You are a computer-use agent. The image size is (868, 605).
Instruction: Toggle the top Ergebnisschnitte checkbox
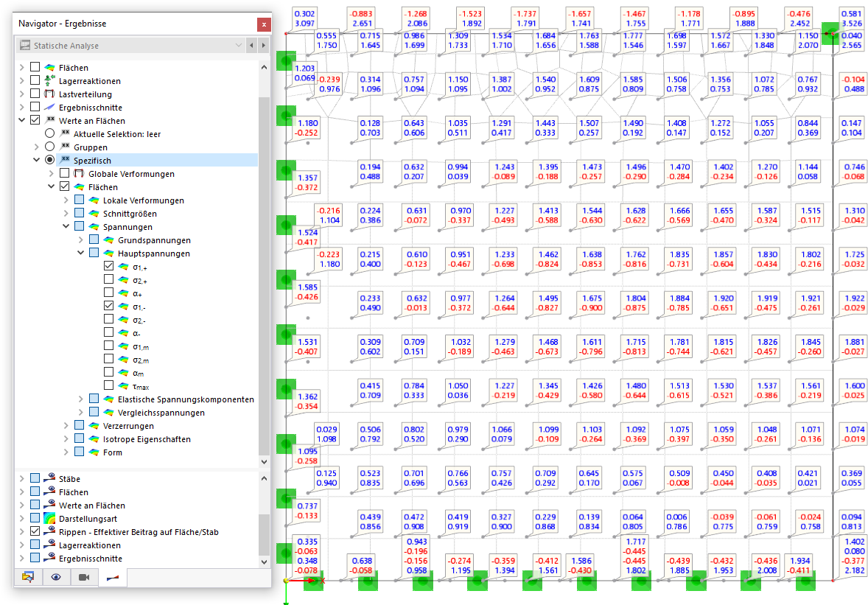35,107
